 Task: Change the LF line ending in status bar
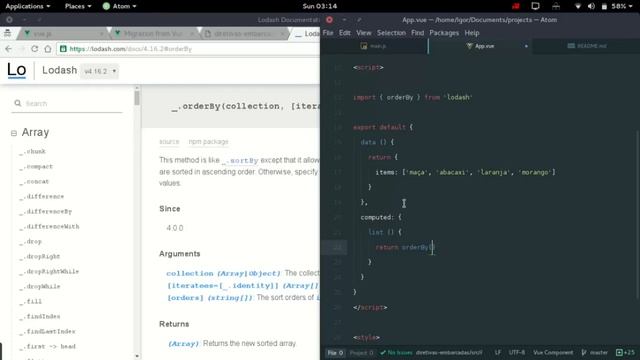[498, 352]
